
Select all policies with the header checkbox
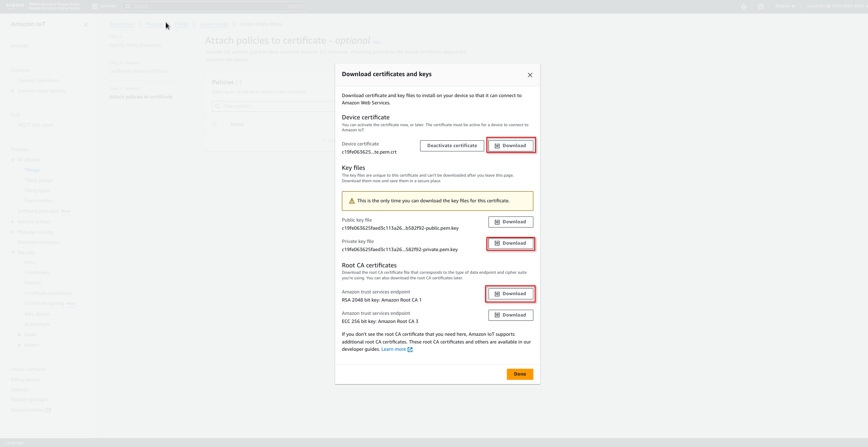(x=215, y=124)
